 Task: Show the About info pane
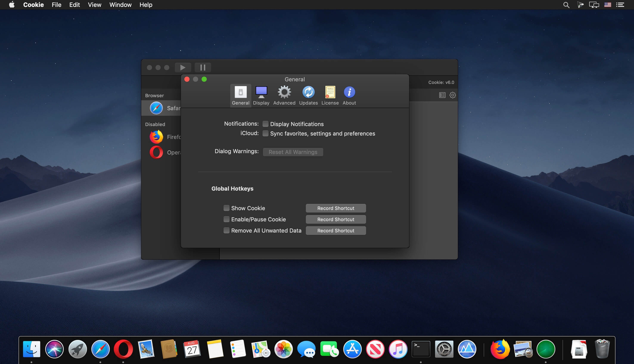coord(349,95)
